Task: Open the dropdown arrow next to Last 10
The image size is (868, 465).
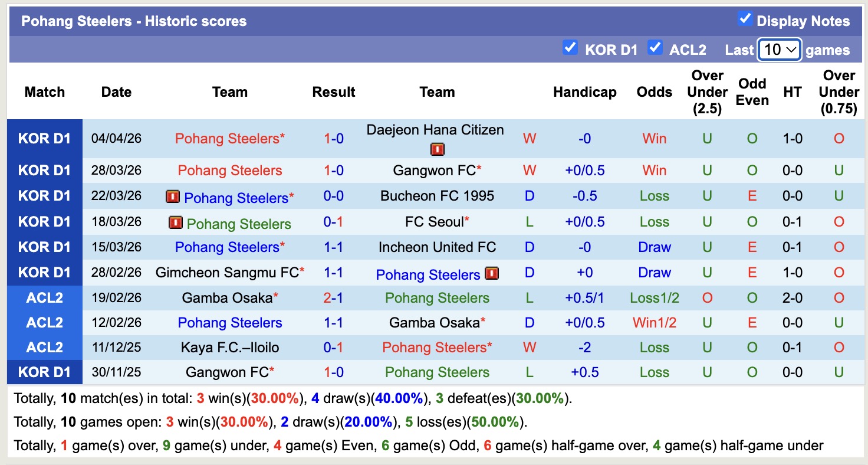Action: point(791,50)
